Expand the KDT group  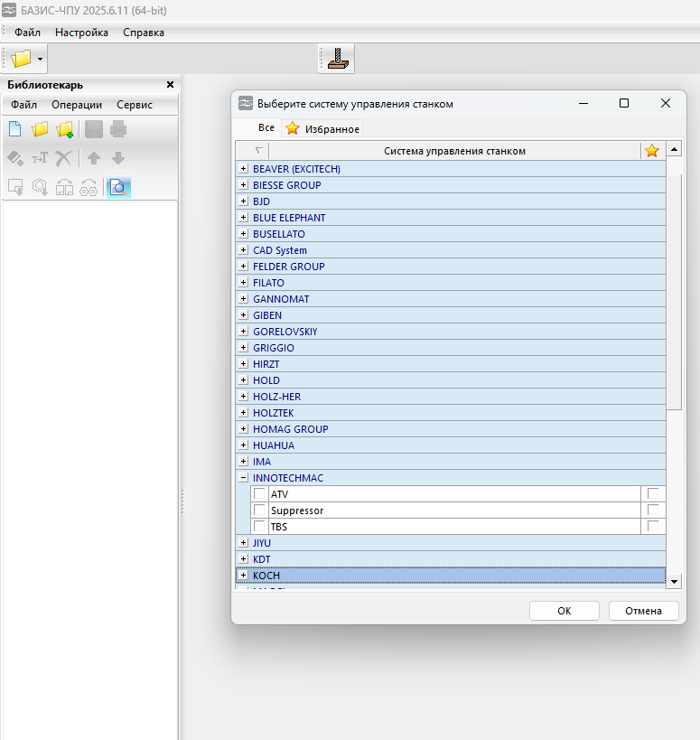(x=243, y=558)
